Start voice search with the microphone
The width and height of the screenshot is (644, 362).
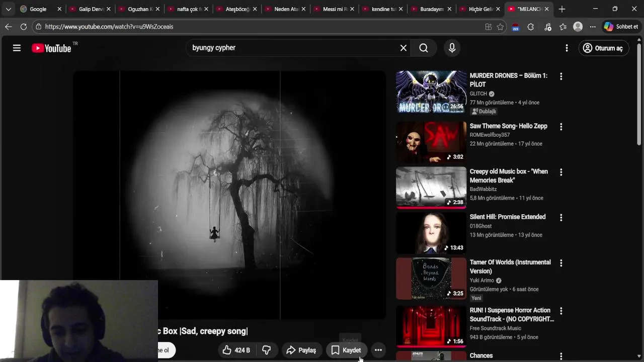coord(452,48)
